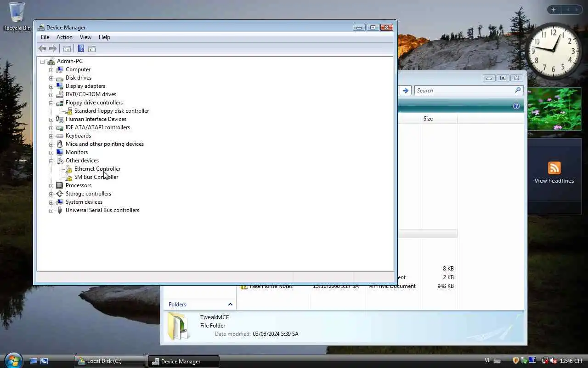Click the show/hide action pane toolbar icon
The height and width of the screenshot is (368, 588).
(91, 48)
